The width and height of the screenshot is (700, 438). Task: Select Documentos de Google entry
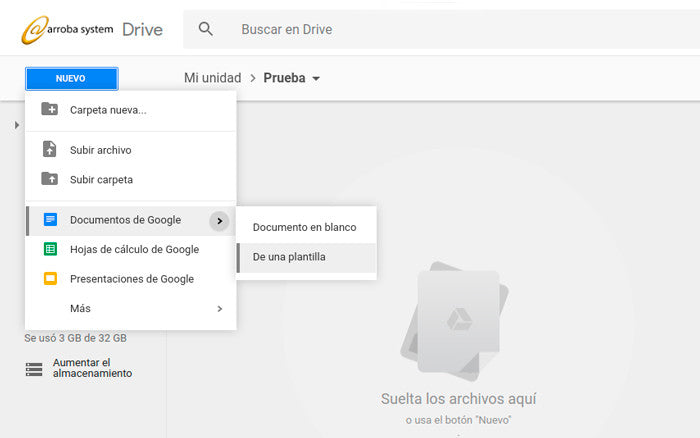tap(131, 220)
